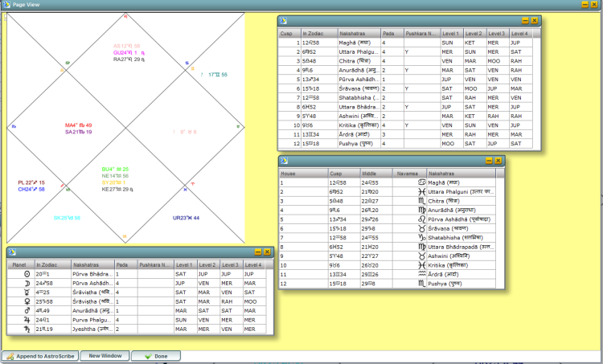This screenshot has width=603, height=364.
Task: Open a New Window
Action: (x=105, y=355)
